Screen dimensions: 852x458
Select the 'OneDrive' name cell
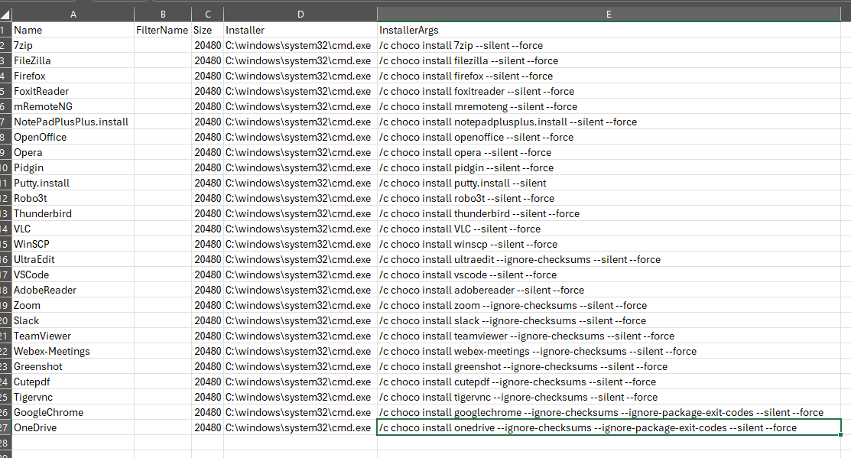tap(73, 428)
